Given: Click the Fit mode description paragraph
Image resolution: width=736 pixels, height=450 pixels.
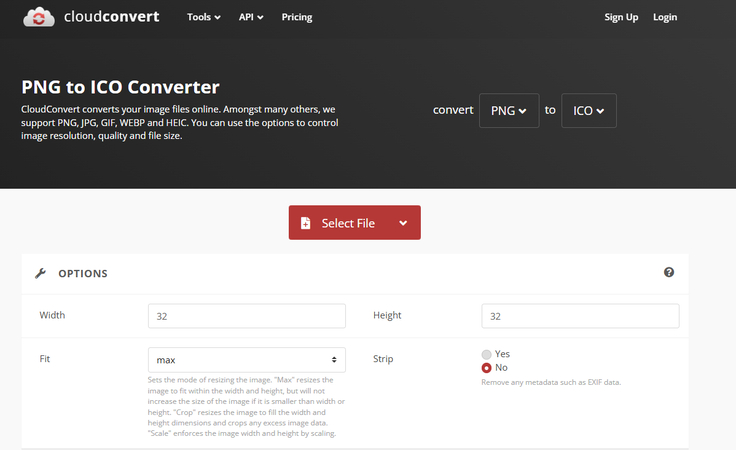Looking at the screenshot, I should (246, 406).
